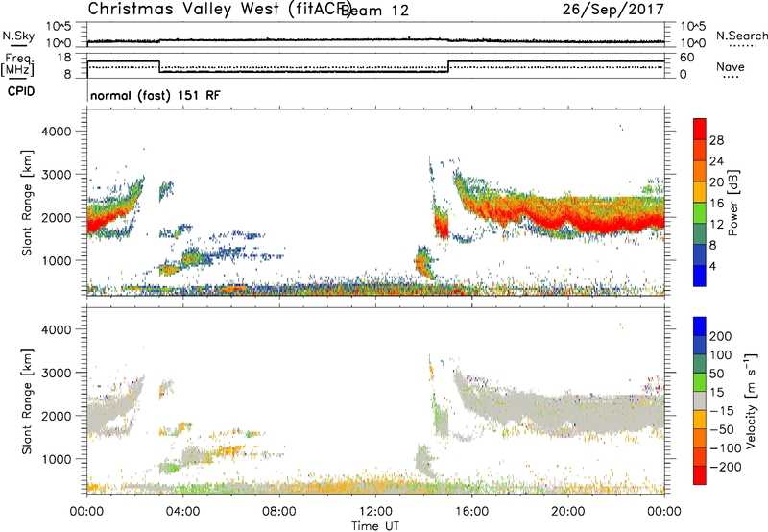Click the '60' Nave axis value
Viewport: 768px width, 532px height.
[x=687, y=58]
